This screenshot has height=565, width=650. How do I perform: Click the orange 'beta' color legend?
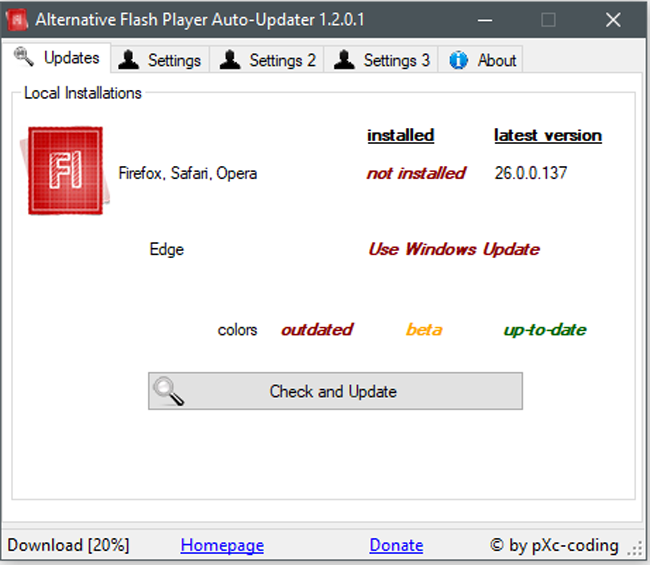click(x=424, y=330)
